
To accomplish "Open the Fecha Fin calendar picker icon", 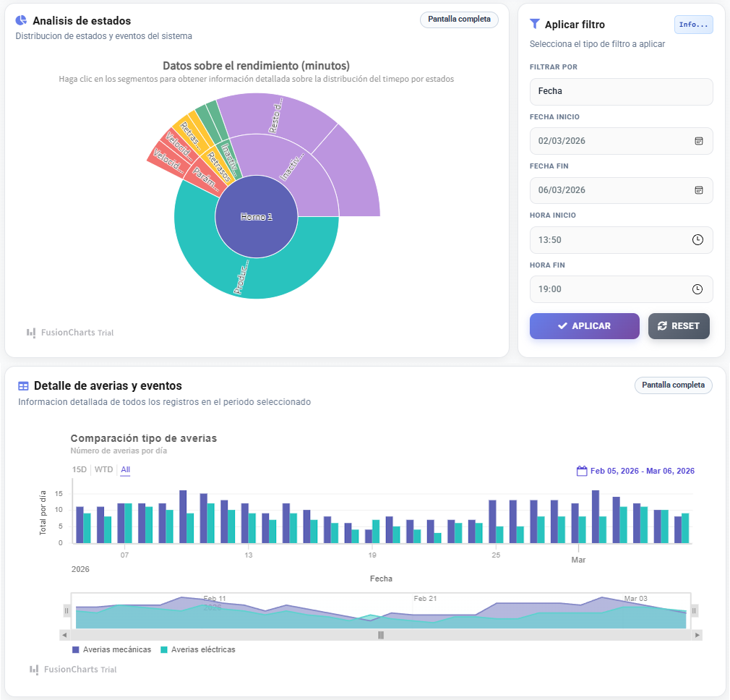I will click(698, 190).
